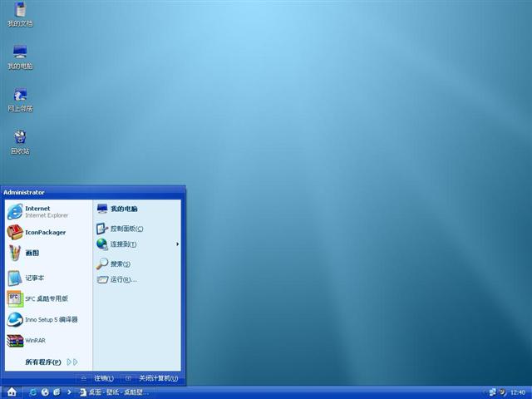
Task: Choose 运行(R)... run command
Action: pos(136,279)
